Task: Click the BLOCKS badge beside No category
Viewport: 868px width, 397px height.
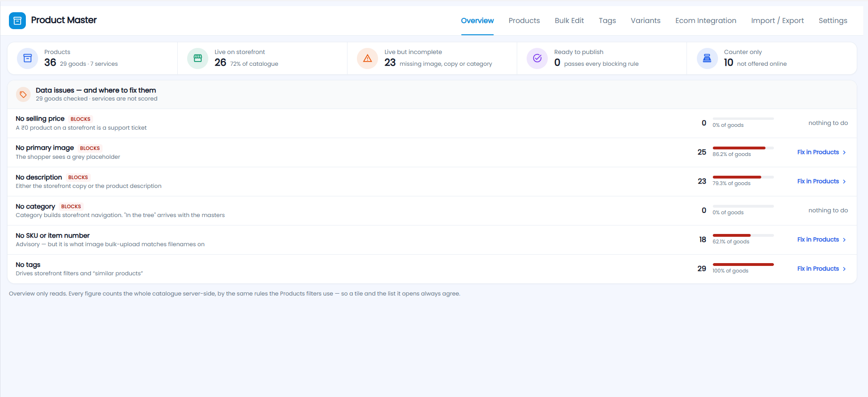Action: pyautogui.click(x=71, y=207)
